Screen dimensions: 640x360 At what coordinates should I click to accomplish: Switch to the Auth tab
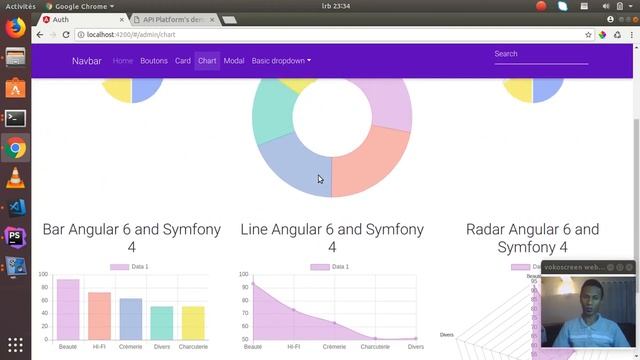83,20
